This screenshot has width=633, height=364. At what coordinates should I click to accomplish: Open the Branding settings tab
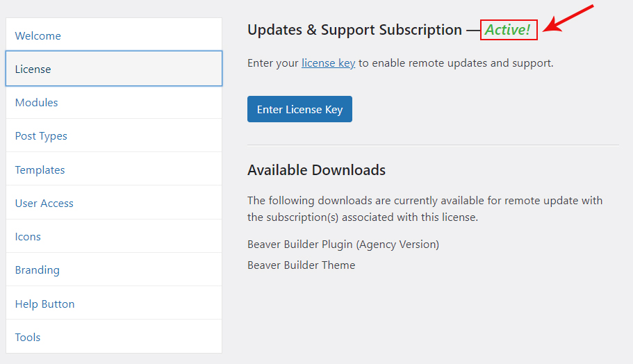click(38, 270)
